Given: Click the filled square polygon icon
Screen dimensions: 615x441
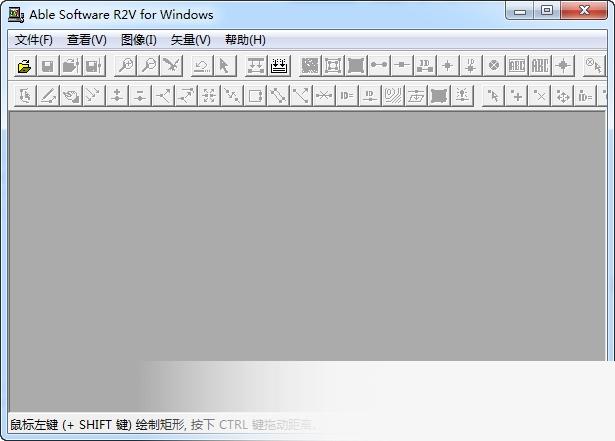Looking at the screenshot, I should point(356,66).
